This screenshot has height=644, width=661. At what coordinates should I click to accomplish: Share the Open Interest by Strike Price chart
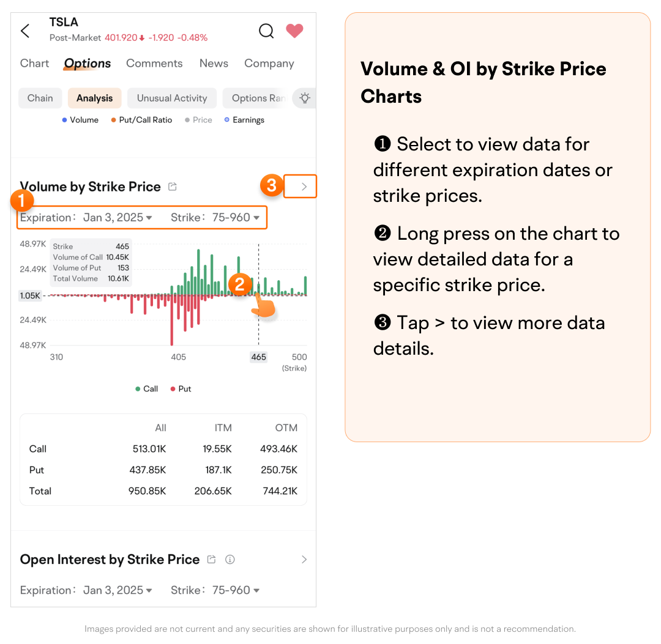[212, 559]
